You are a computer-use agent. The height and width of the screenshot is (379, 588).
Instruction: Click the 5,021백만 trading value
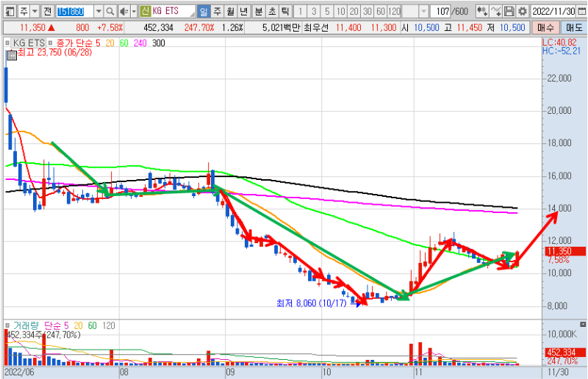(x=282, y=28)
